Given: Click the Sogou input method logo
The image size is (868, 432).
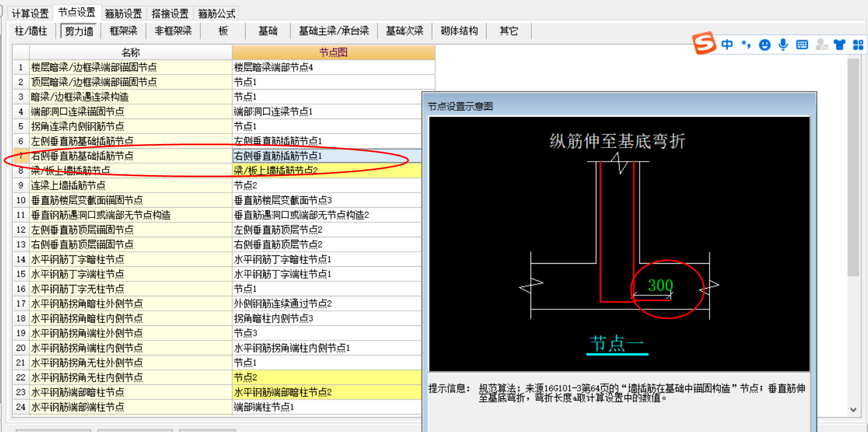Looking at the screenshot, I should click(704, 44).
